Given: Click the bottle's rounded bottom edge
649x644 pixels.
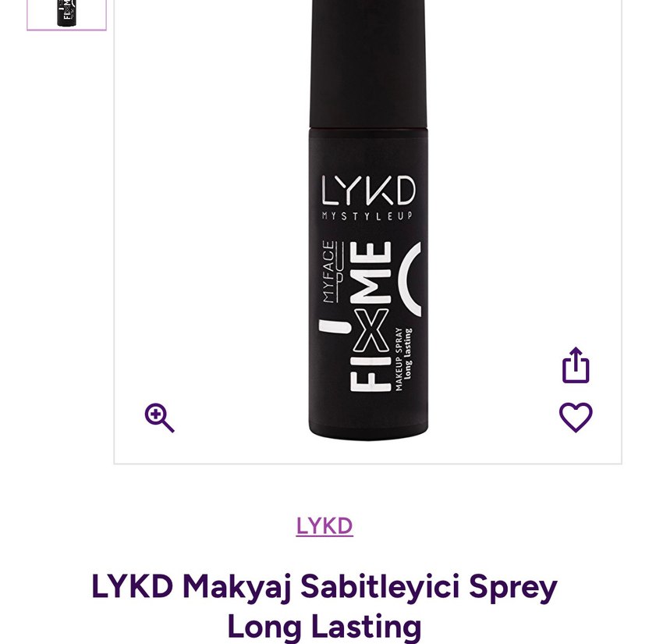Looking at the screenshot, I should [x=368, y=431].
